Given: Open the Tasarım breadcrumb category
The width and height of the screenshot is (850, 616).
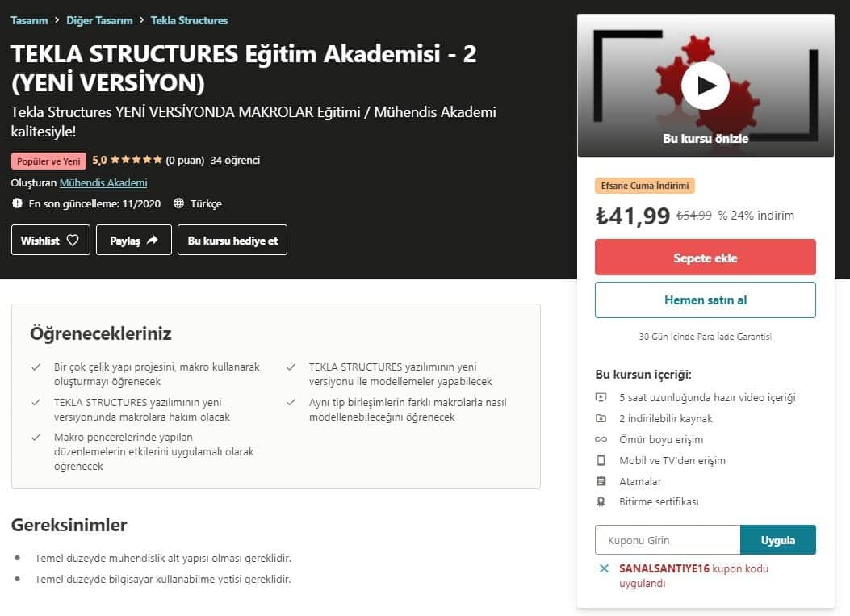Looking at the screenshot, I should coord(29,20).
